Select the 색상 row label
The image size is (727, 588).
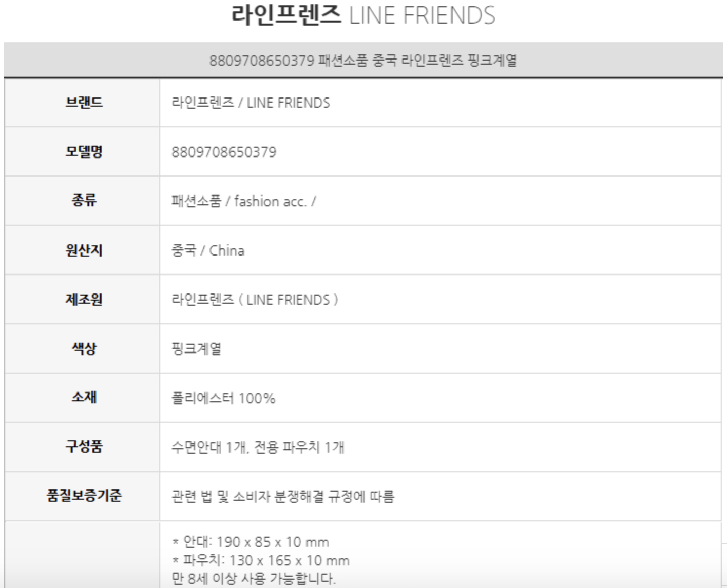click(x=84, y=348)
